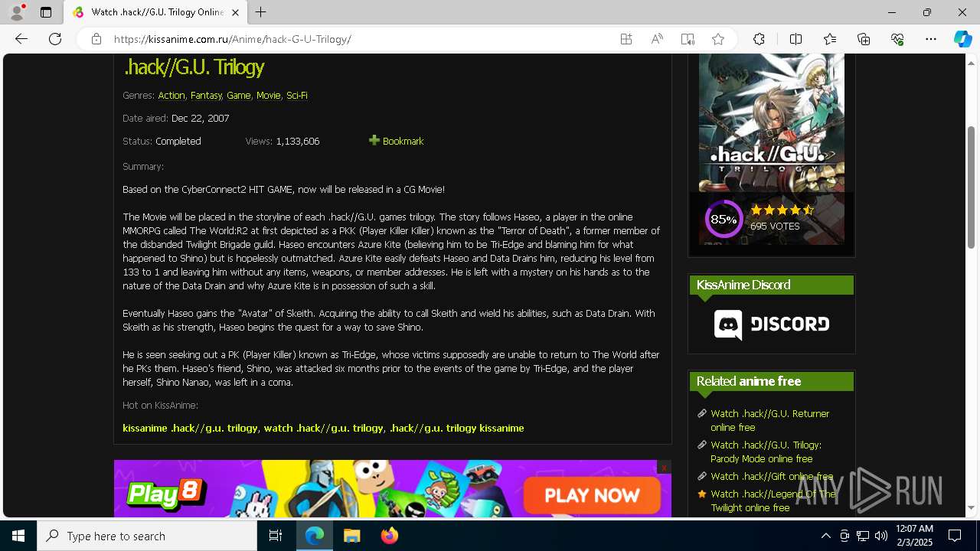
Task: Open the Collections icon
Action: [x=864, y=39]
